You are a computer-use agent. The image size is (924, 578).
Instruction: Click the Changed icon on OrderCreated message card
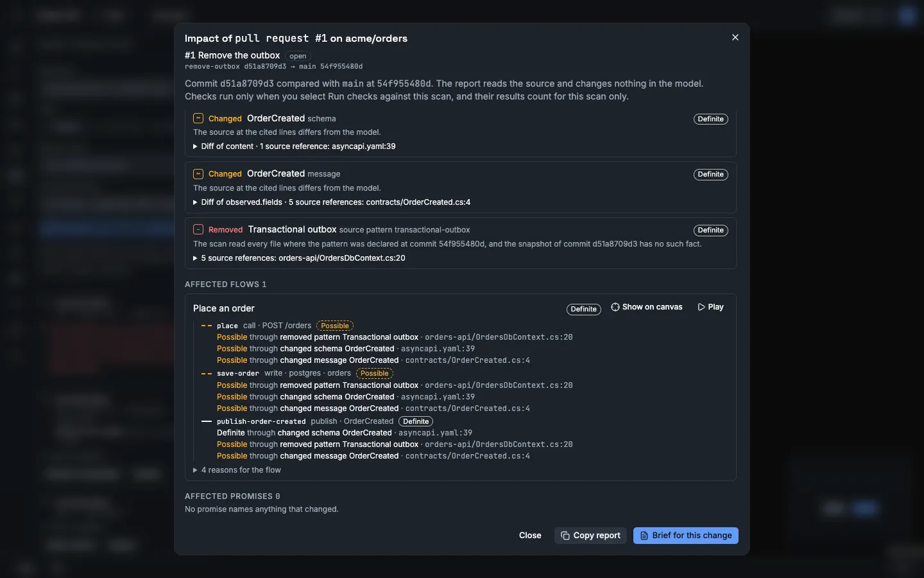pos(198,173)
